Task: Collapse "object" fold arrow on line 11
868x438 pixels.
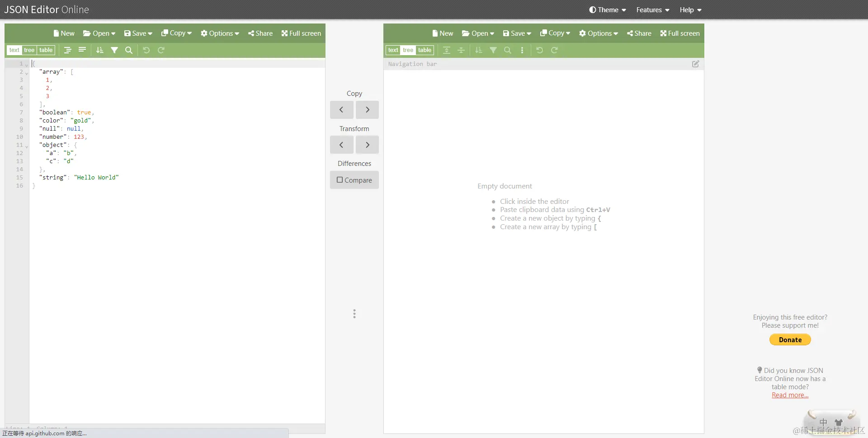Action: [27, 146]
